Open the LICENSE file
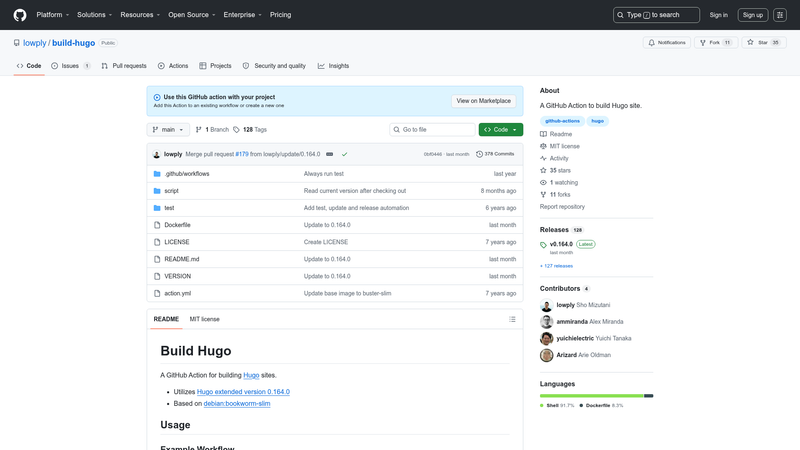 click(177, 242)
